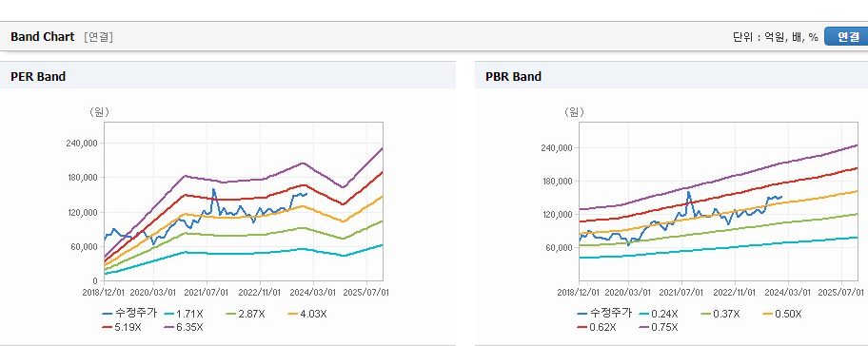Click the Band Chart heading
This screenshot has width=868, height=346.
tap(42, 36)
